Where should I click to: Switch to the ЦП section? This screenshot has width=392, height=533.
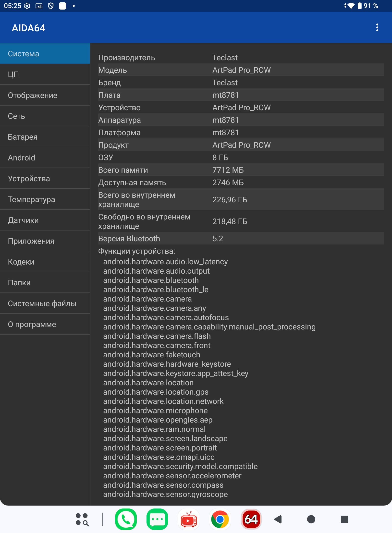pyautogui.click(x=45, y=74)
